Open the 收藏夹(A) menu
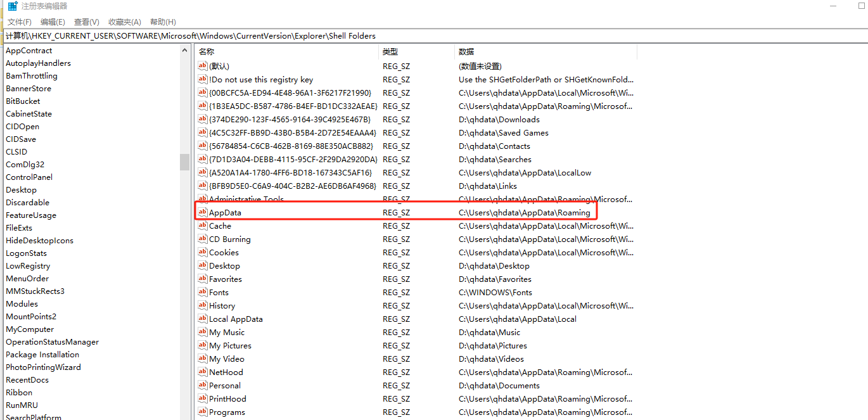This screenshot has height=420, width=868. (125, 22)
